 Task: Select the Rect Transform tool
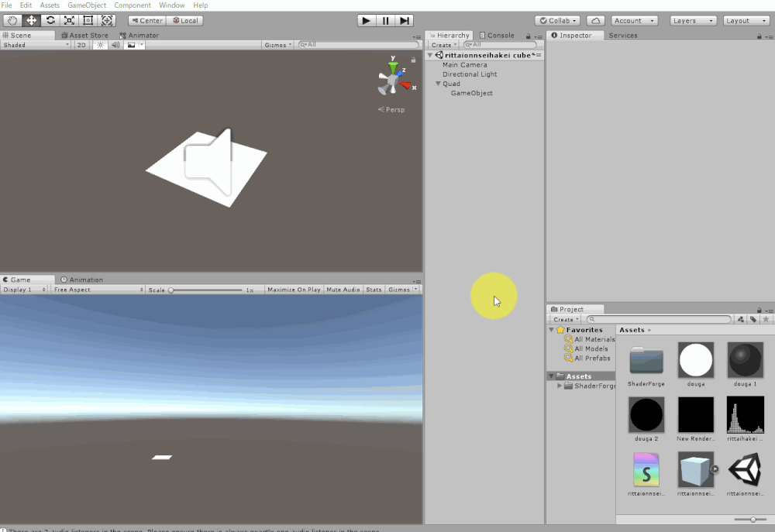tap(88, 20)
